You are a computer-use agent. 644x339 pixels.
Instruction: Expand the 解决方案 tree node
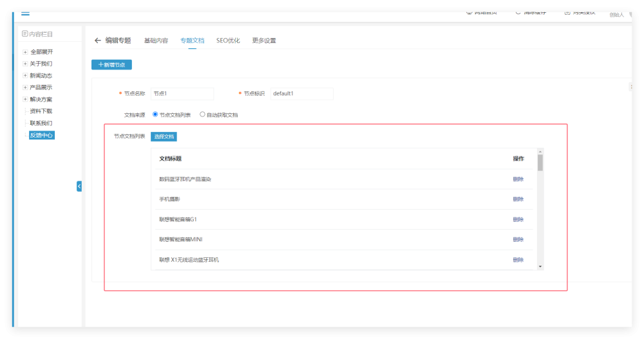click(25, 99)
